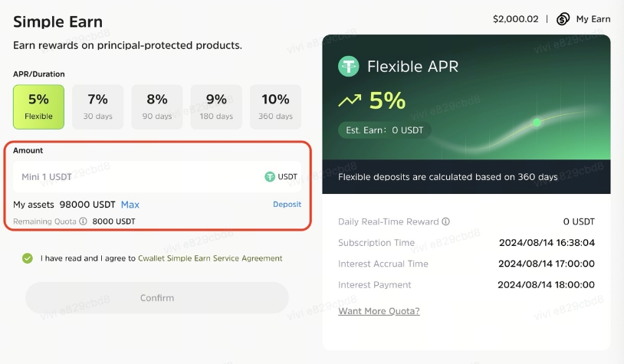The width and height of the screenshot is (624, 364).
Task: Click the USDT Tether icon in amount field
Action: (270, 177)
